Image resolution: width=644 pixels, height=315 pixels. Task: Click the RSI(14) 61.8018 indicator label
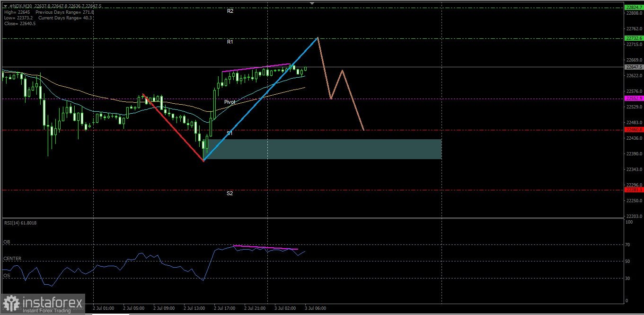tap(20, 223)
